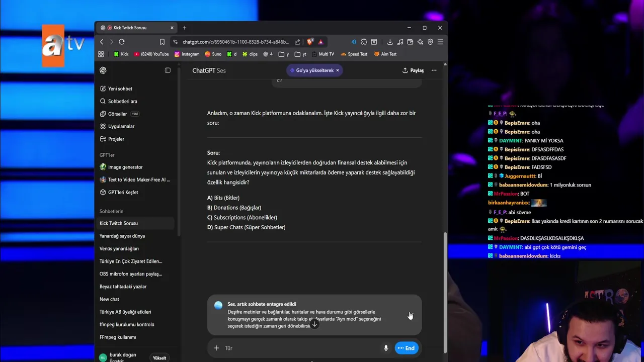Open Türkiye AB üyeliği etkileri chat
This screenshot has height=362, width=644.
tap(136, 312)
